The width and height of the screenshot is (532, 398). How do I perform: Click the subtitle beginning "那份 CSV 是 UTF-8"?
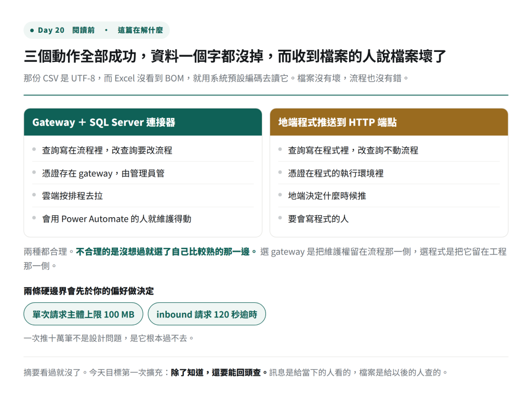point(216,78)
